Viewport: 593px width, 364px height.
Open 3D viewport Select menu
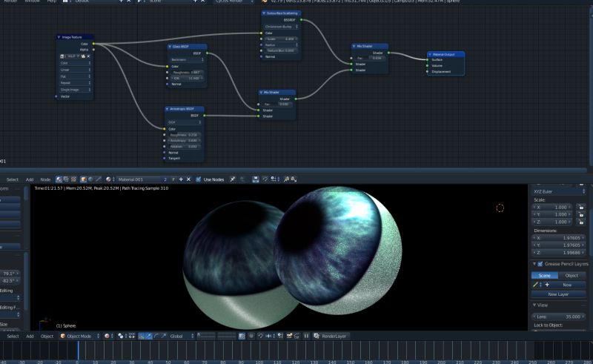tap(13, 336)
